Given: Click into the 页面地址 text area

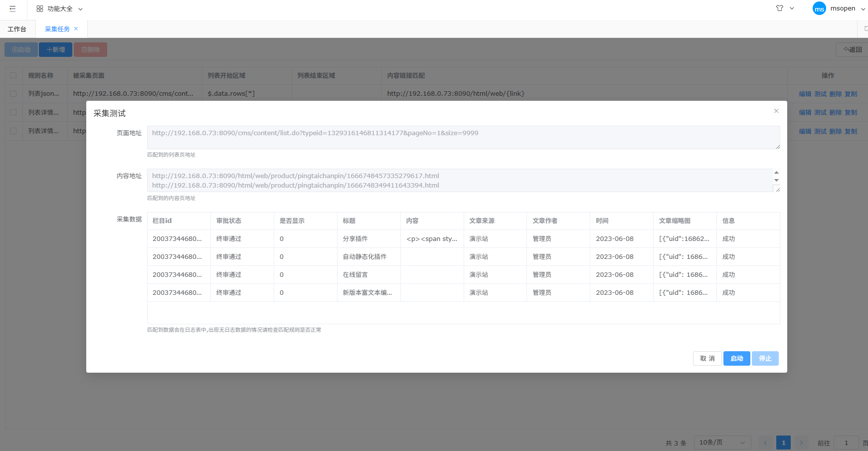Looking at the screenshot, I should tap(463, 137).
